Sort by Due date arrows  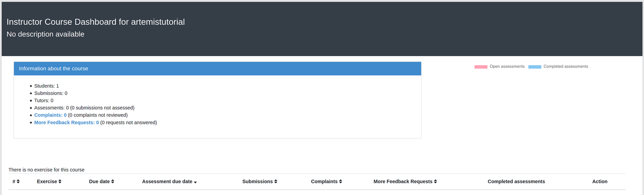(x=112, y=182)
